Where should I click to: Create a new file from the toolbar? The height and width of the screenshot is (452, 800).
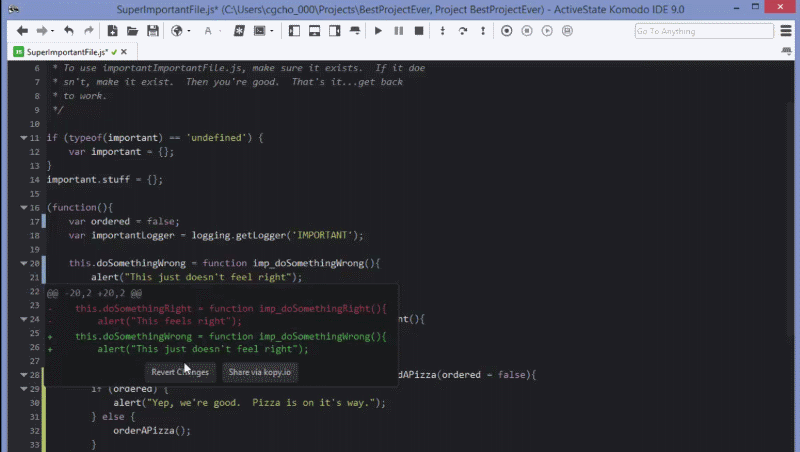[112, 31]
